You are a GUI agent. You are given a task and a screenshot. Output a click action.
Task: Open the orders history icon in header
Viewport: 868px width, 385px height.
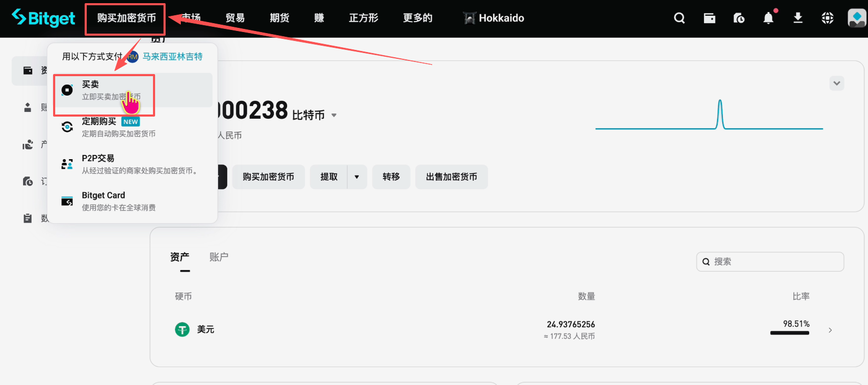tap(739, 18)
